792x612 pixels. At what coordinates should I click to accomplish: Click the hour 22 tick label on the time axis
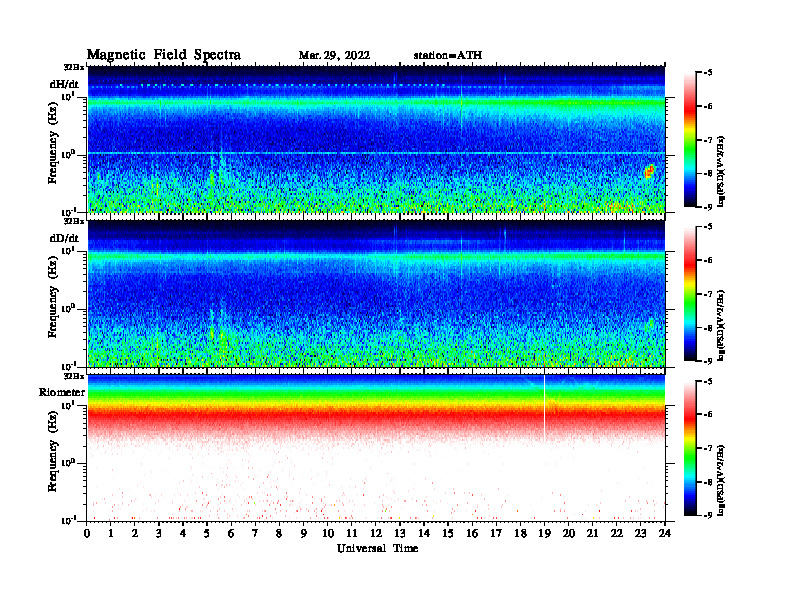tap(617, 533)
